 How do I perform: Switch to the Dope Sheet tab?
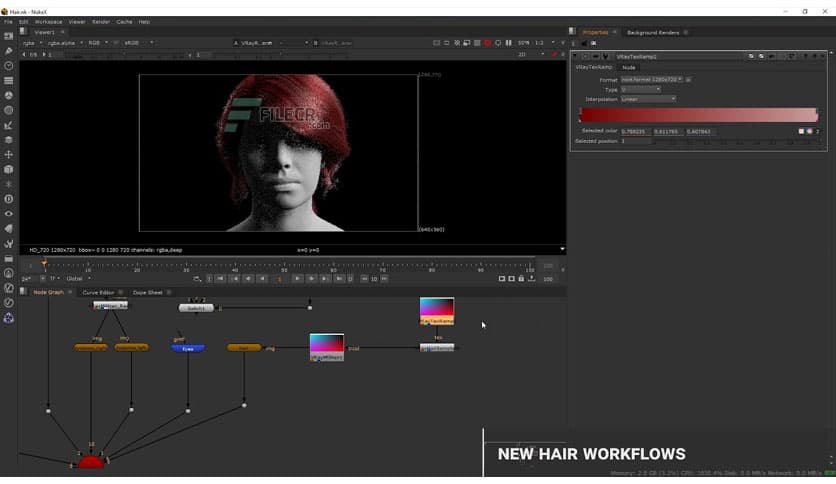[147, 293]
